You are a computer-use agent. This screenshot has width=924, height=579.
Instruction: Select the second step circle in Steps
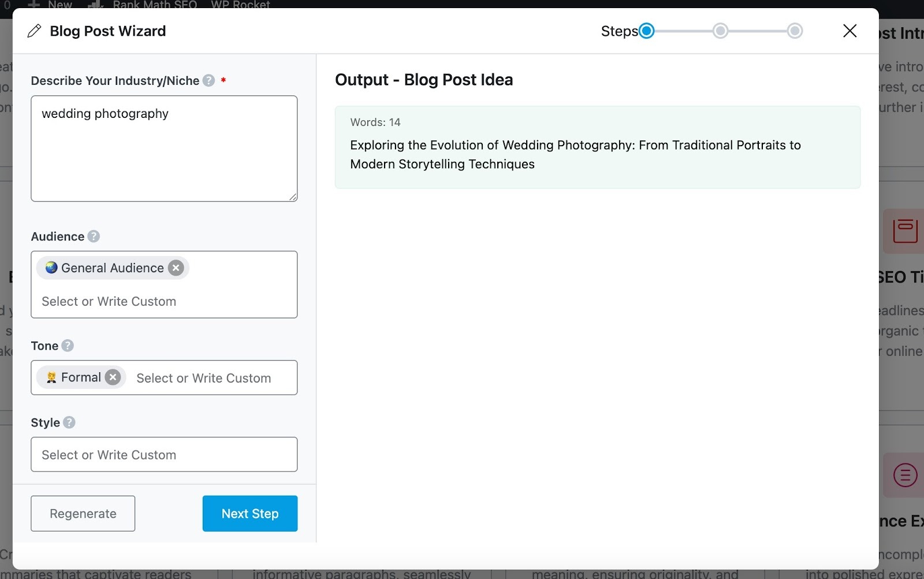[x=720, y=31]
